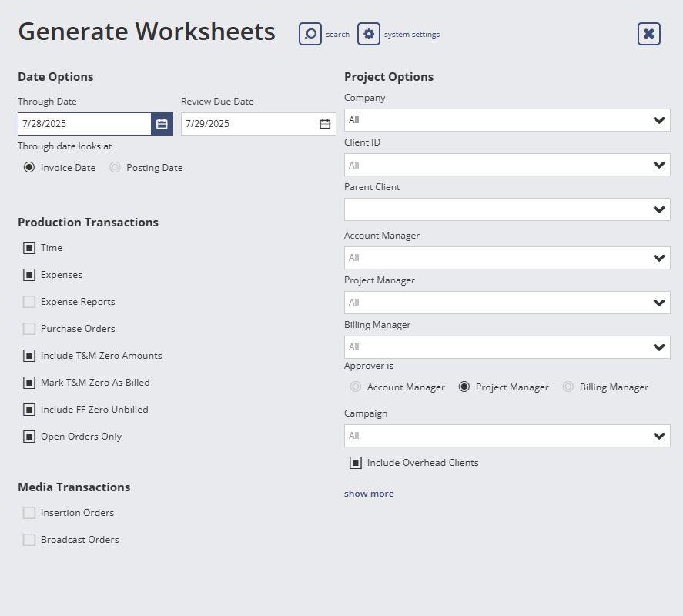The image size is (683, 616).
Task: Enable the Expense Reports checkbox
Action: pyautogui.click(x=29, y=301)
